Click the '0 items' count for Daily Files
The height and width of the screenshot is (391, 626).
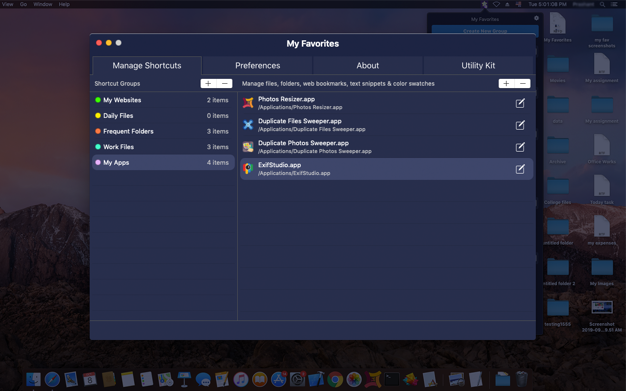218,116
